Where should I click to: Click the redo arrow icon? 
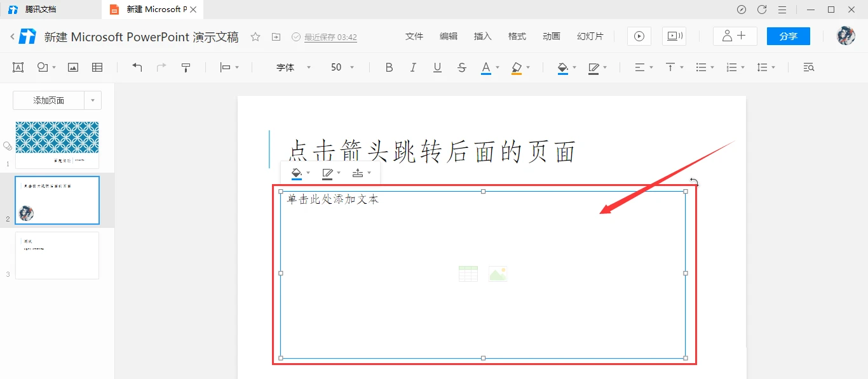click(x=161, y=67)
